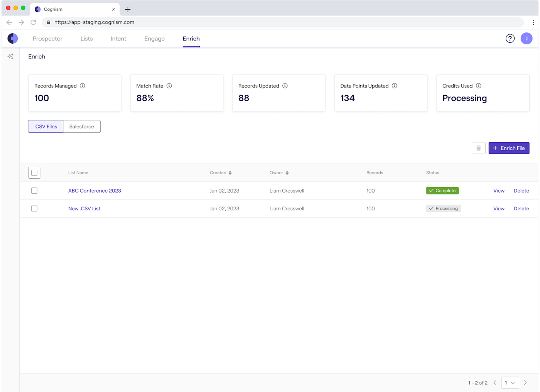Reload the page in the browser
Screen dimensions: 540x392
pos(34,22)
